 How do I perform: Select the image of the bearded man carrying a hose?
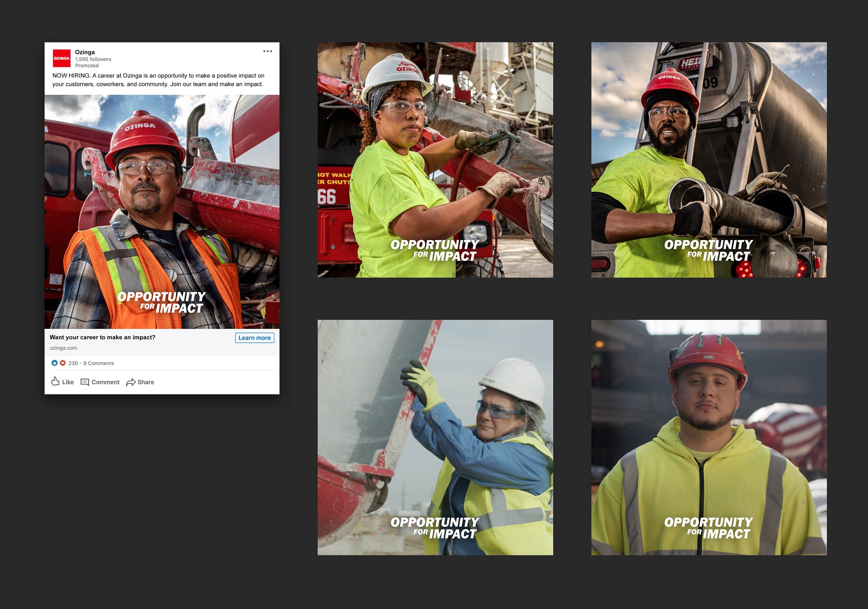coord(709,160)
